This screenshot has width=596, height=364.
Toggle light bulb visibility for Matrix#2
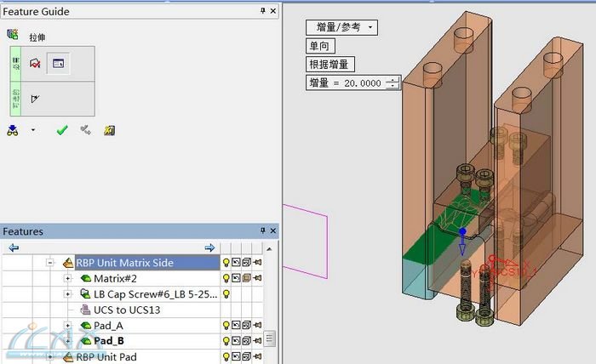[226, 279]
